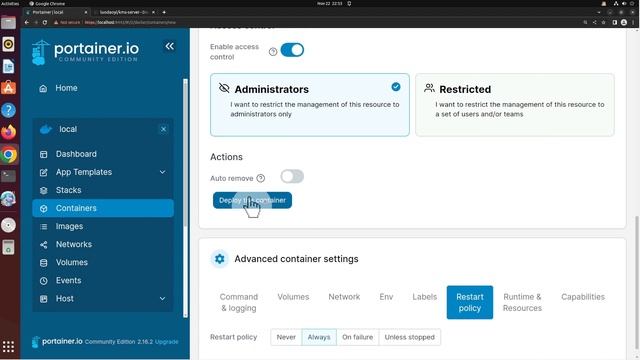Click the Restricted users icon

[429, 88]
